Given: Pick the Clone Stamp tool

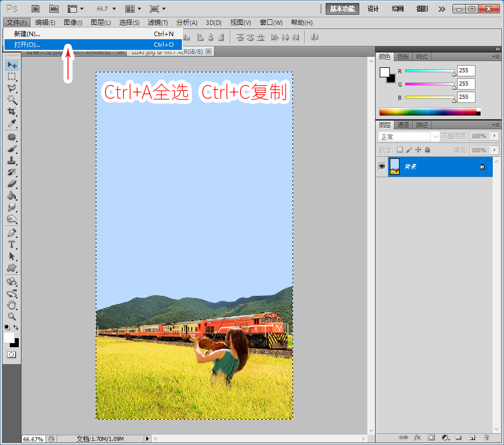Looking at the screenshot, I should pos(12,161).
